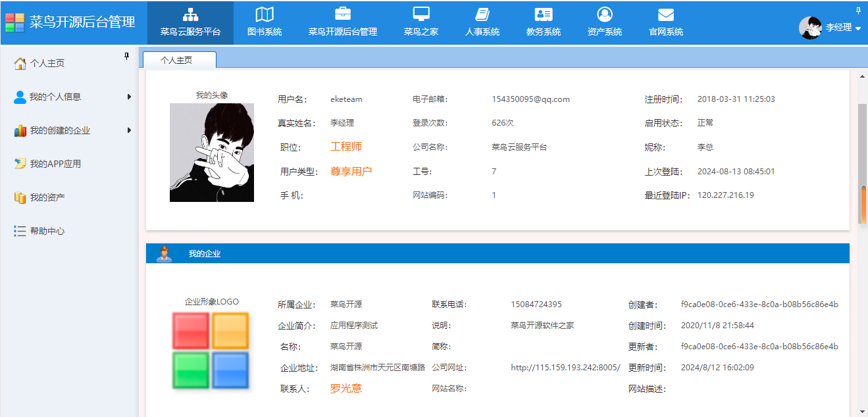The image size is (868, 417).
Task: Select 菜鸟云服务平台 sitemap icon
Action: click(x=190, y=14)
